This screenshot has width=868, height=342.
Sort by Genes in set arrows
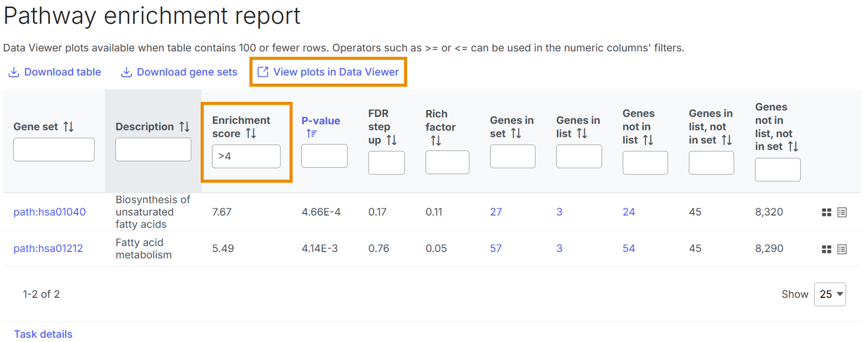[x=516, y=133]
